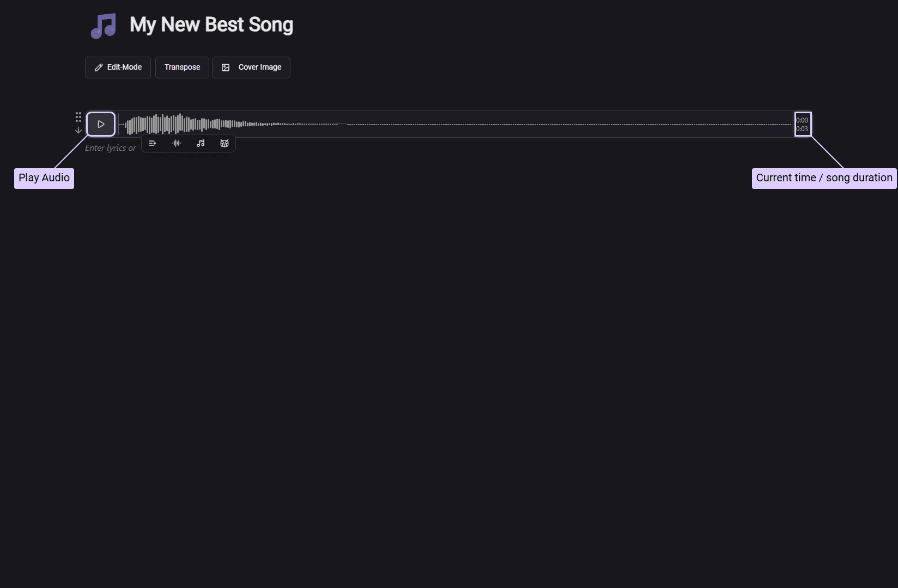Select the audio waveform icon in the toolbar

(x=176, y=143)
